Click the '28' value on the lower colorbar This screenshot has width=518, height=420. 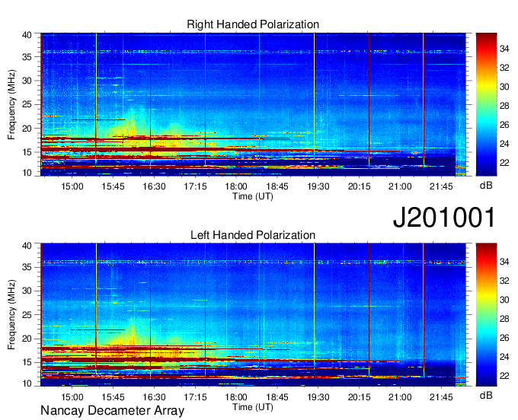click(504, 319)
